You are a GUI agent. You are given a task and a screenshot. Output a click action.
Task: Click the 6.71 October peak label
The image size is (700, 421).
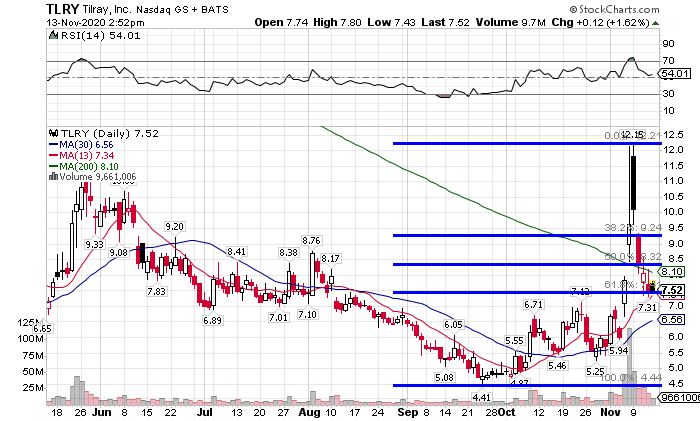point(533,304)
